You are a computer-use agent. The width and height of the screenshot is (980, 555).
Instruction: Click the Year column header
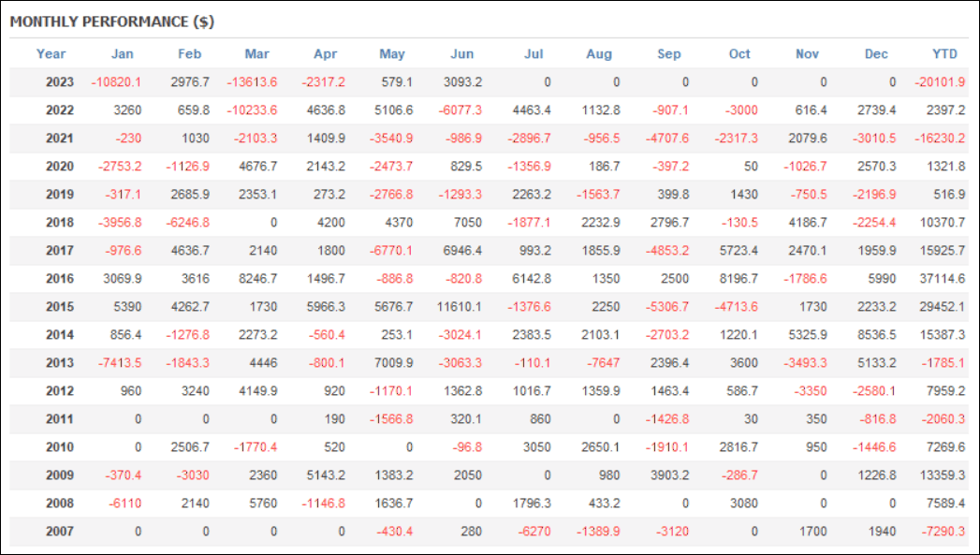(51, 53)
